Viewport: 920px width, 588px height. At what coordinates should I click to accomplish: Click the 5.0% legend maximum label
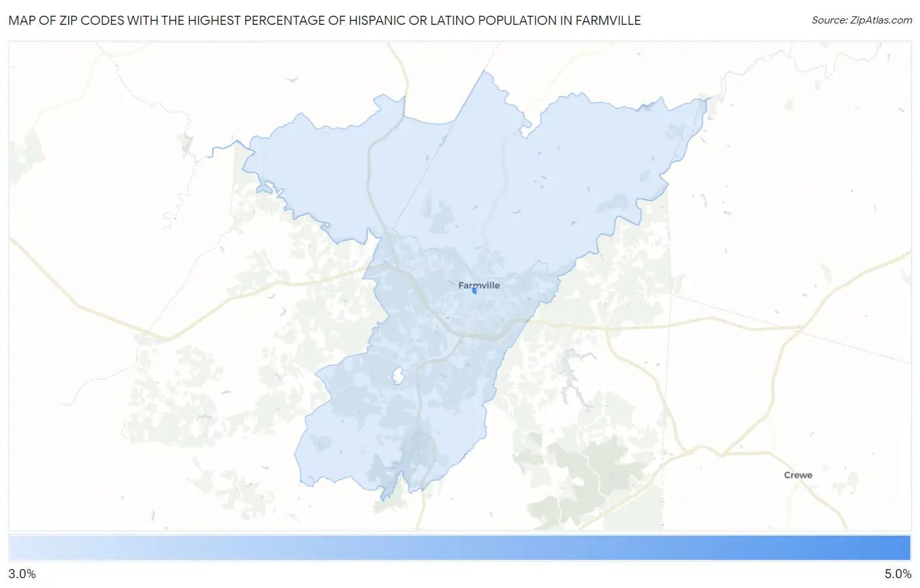898,574
